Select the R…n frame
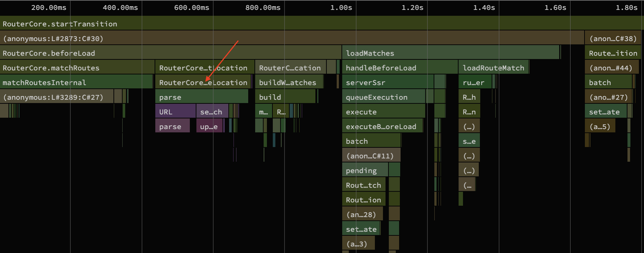This screenshot has height=253, width=644. point(469,111)
